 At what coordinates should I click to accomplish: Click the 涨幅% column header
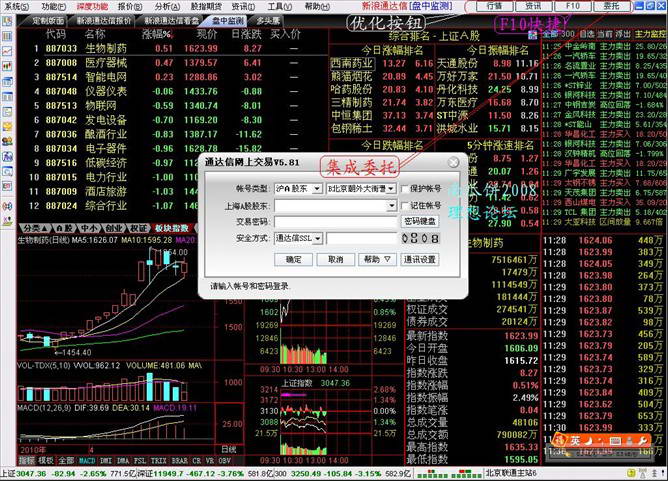(157, 34)
